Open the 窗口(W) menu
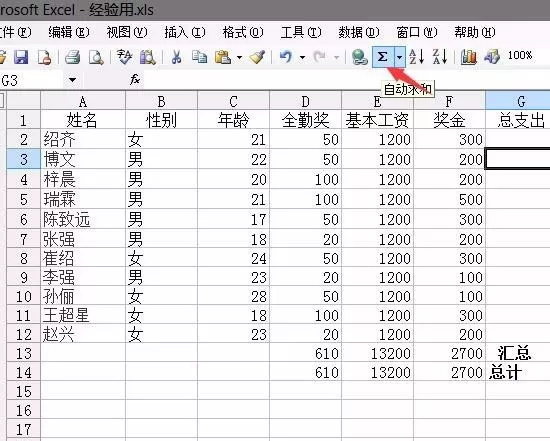The width and height of the screenshot is (550, 441). point(417,32)
